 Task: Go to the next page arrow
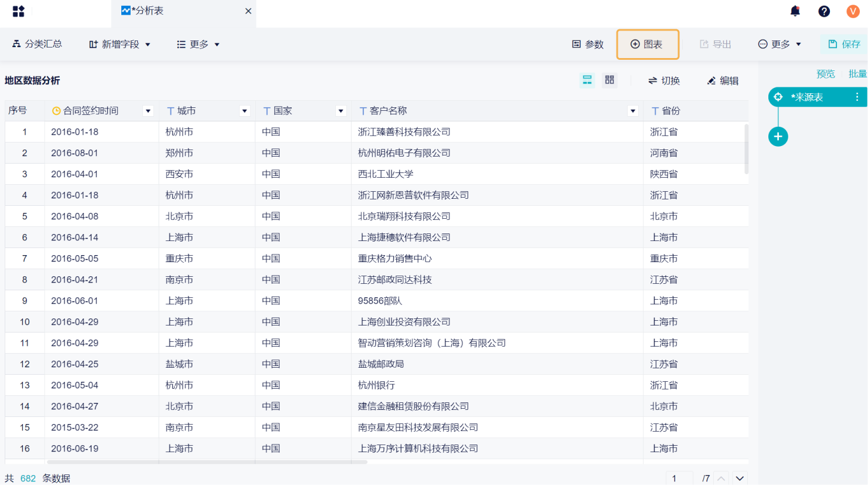740,479
